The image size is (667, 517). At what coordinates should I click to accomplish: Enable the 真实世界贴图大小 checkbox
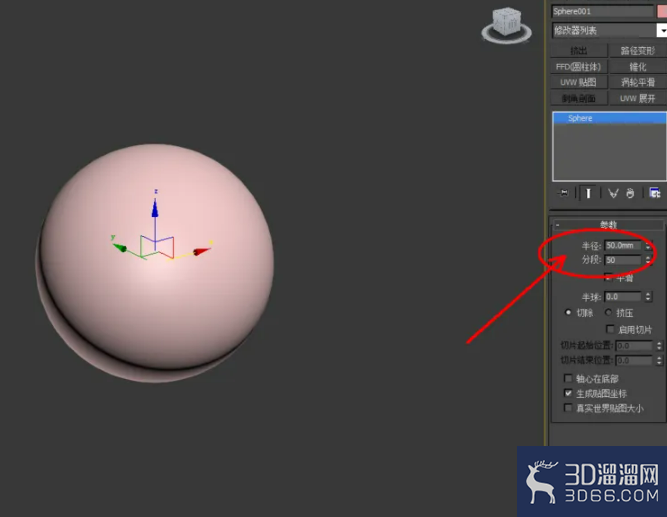[568, 408]
